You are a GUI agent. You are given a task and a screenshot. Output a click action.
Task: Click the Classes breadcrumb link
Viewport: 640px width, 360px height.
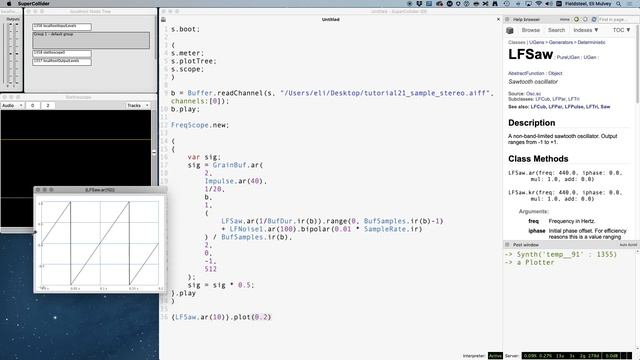[516, 42]
